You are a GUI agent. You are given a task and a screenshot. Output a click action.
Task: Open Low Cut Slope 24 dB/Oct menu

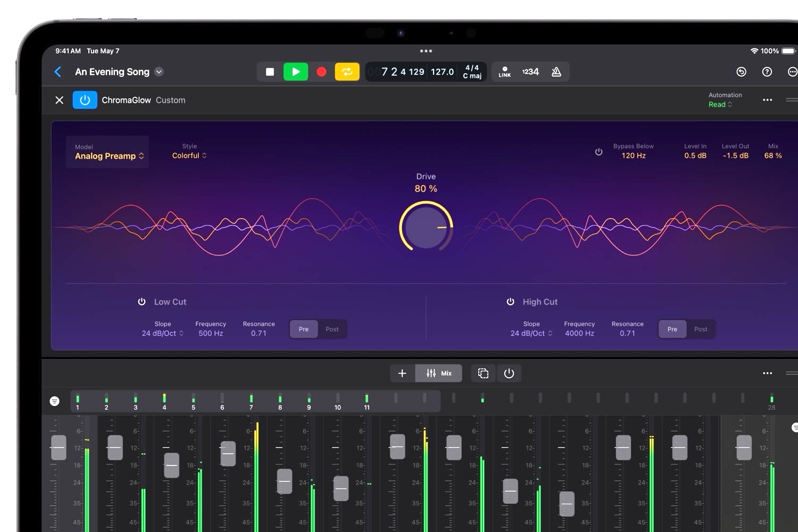162,333
